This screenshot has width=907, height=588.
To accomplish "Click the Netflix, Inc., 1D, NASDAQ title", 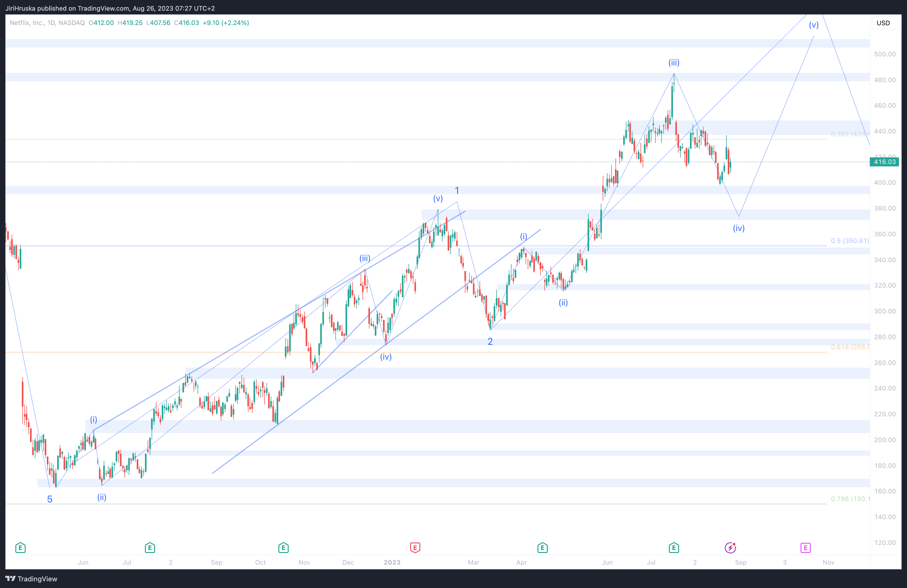I will click(x=47, y=23).
